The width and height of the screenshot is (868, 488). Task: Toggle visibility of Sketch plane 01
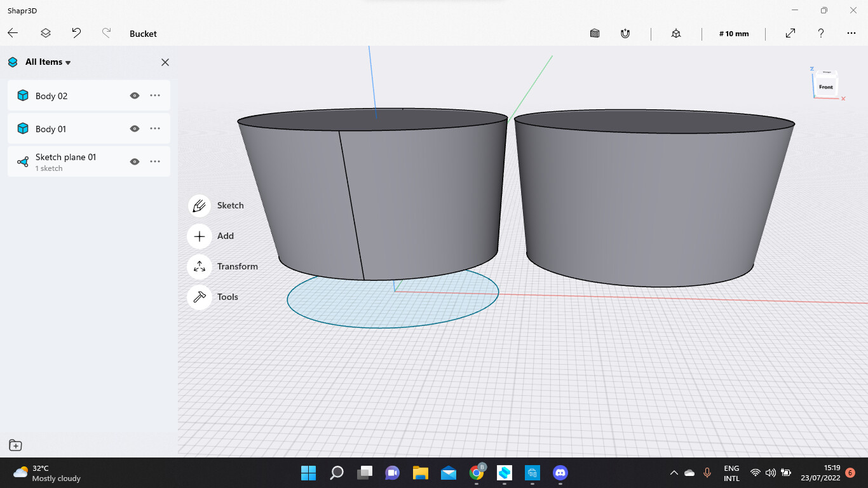(x=134, y=161)
